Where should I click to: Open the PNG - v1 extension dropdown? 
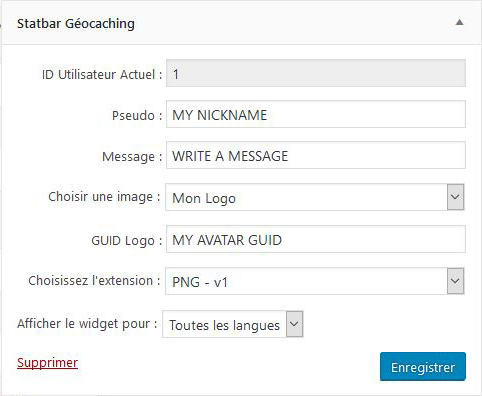pyautogui.click(x=314, y=281)
